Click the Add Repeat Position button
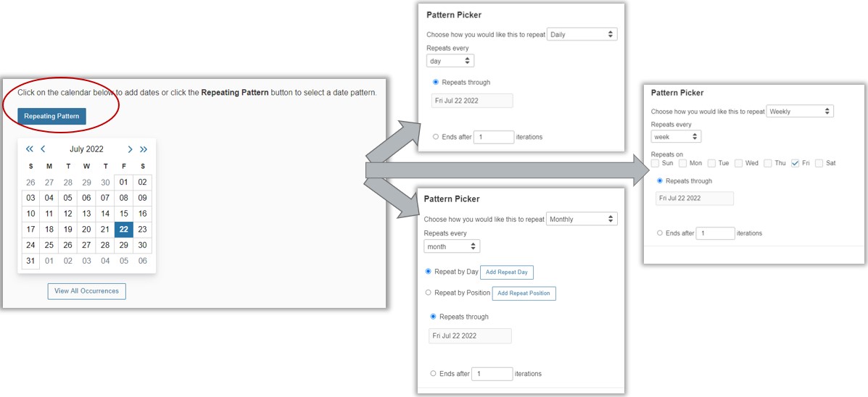The image size is (868, 397). [x=524, y=293]
